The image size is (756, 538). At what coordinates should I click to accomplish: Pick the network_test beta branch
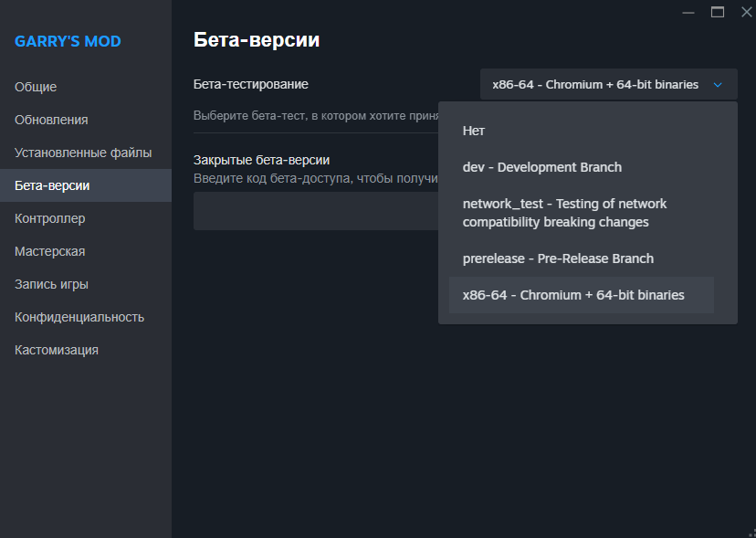click(564, 213)
